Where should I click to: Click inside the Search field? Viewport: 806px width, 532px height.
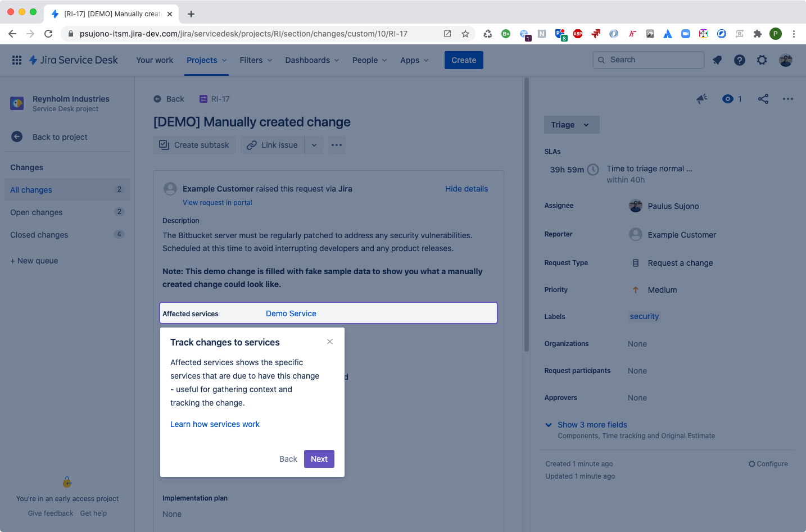point(647,60)
